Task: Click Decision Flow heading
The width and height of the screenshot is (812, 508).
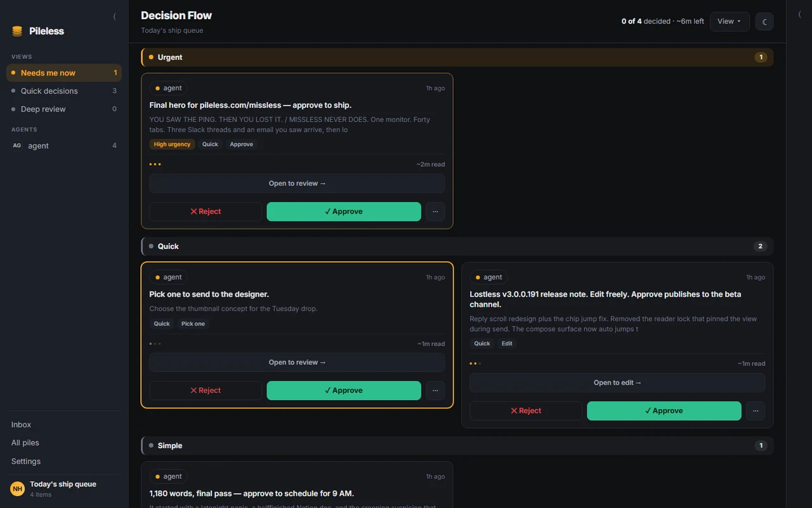Action: pos(176,15)
